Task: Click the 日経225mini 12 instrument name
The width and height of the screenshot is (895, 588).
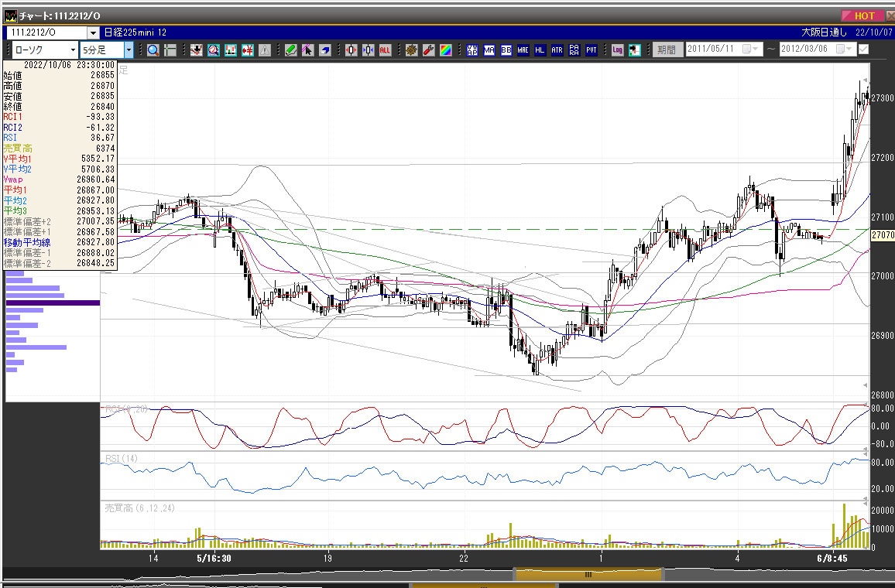Action: point(135,32)
